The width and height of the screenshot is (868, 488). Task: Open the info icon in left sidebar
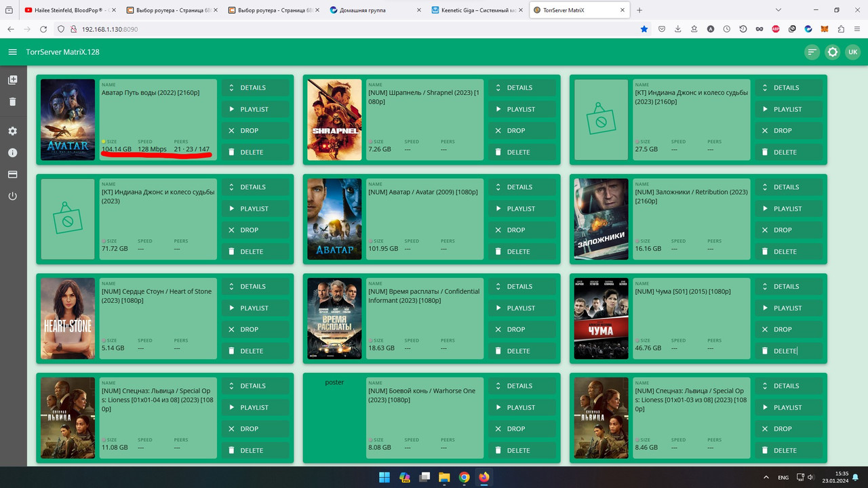pyautogui.click(x=12, y=152)
